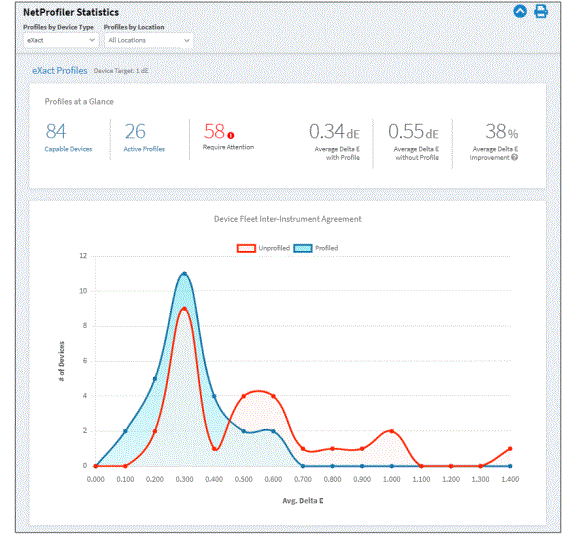Click the 38% improvement value
The image size is (579, 536).
[x=501, y=132]
